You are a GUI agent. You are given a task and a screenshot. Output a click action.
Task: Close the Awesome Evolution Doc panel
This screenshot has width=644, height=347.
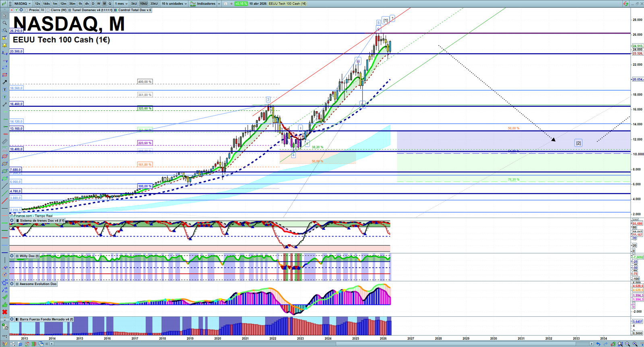12,284
